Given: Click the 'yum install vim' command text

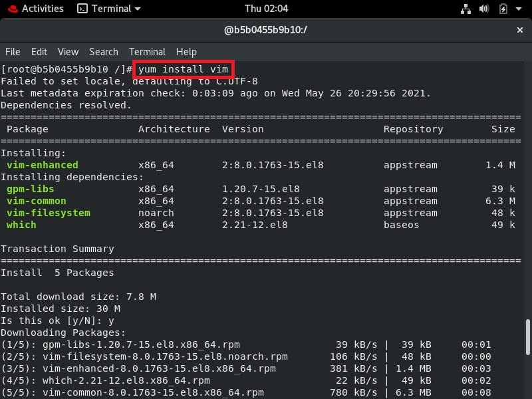Looking at the screenshot, I should [x=184, y=69].
